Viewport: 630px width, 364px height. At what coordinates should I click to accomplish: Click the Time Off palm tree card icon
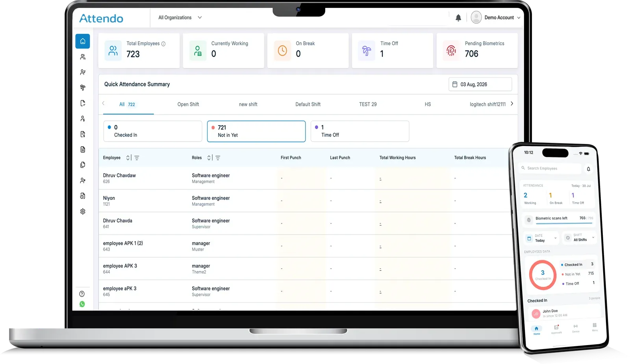[x=367, y=51]
